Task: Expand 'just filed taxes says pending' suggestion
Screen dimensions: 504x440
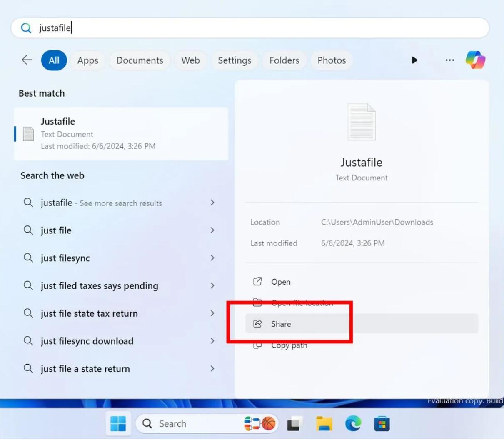Action: coord(212,285)
